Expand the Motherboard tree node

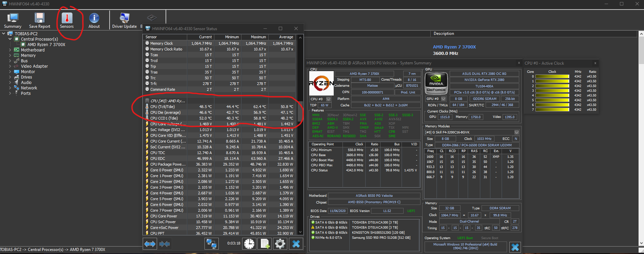pos(10,50)
